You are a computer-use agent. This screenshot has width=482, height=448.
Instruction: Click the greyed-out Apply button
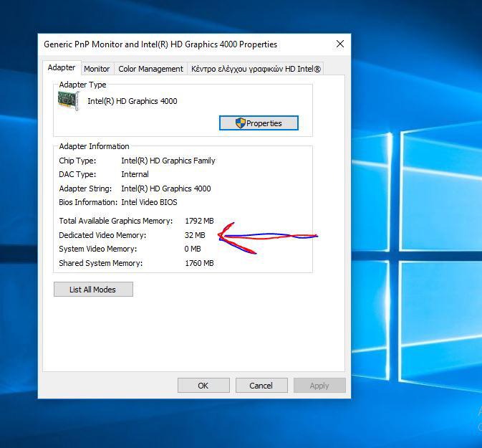click(319, 385)
